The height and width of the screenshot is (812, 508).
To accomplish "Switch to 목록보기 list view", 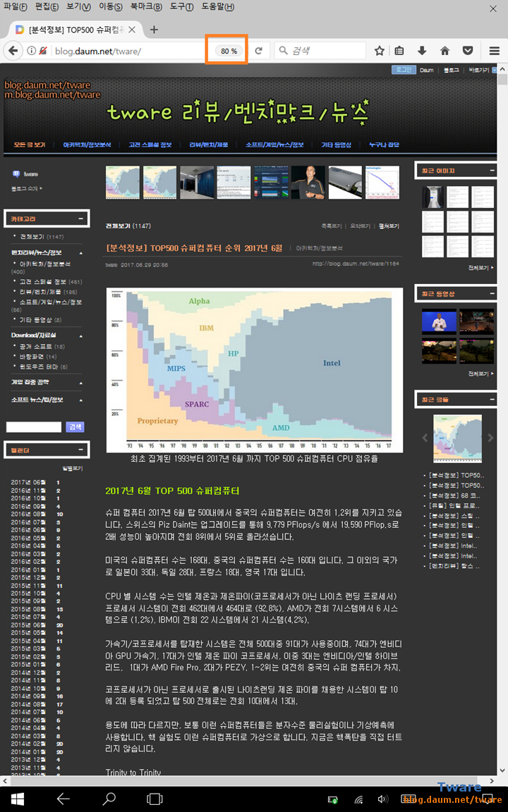I will point(331,226).
